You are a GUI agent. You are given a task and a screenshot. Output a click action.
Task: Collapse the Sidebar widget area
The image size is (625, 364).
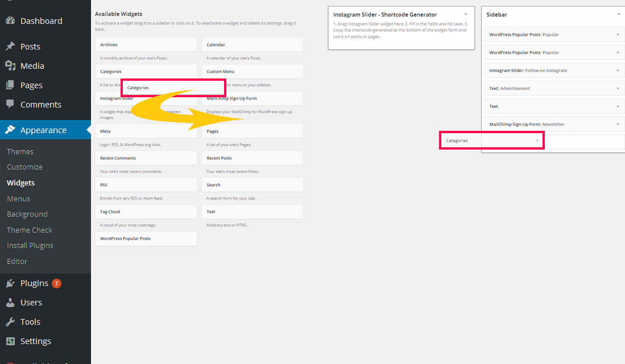(619, 14)
